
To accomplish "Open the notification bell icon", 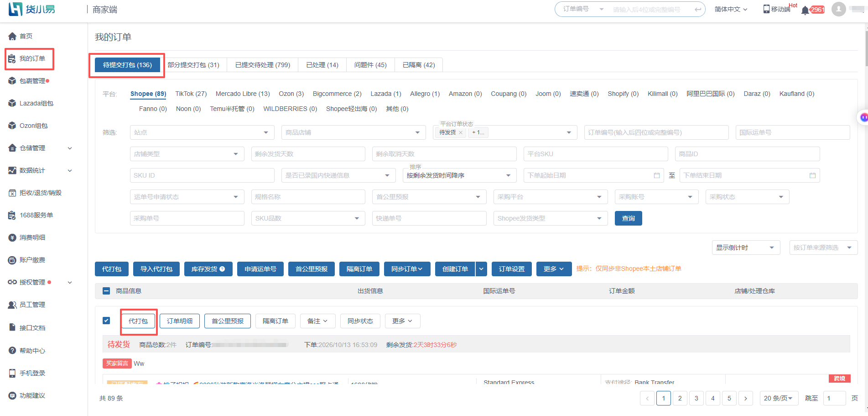I will click(x=806, y=10).
